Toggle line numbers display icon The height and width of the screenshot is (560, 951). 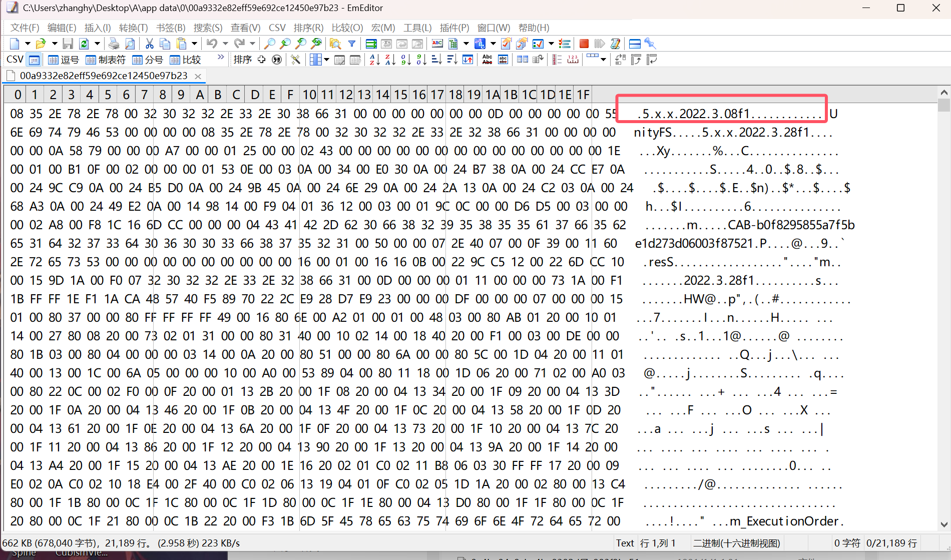tap(557, 60)
